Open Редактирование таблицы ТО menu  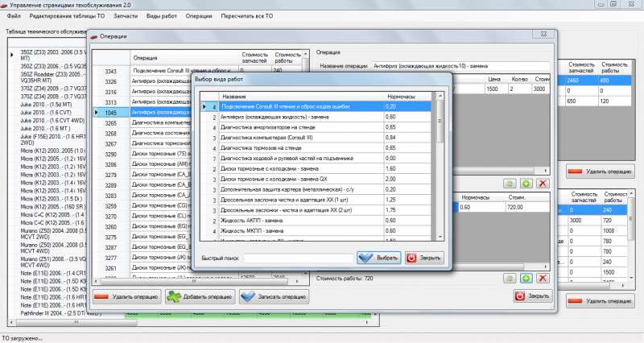coord(67,16)
